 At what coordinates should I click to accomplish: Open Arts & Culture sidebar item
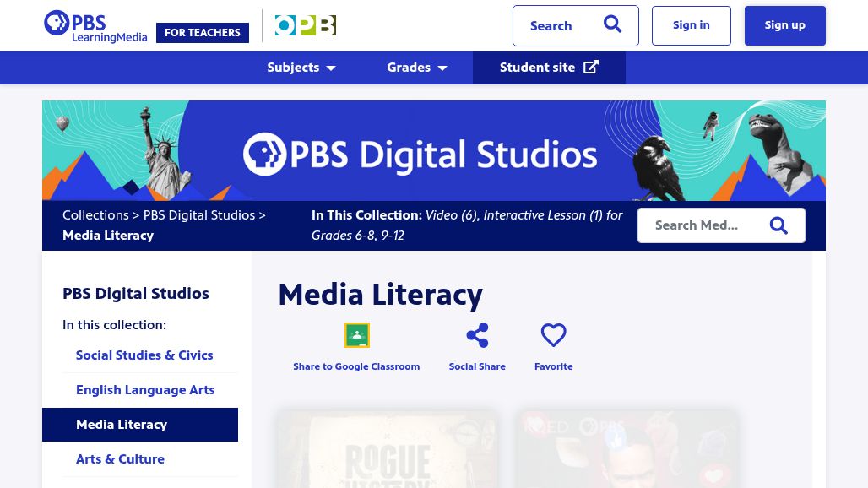tap(120, 459)
